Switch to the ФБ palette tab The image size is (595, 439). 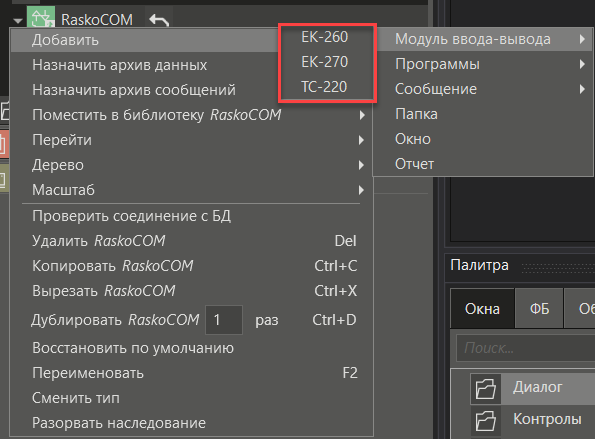[x=539, y=308]
